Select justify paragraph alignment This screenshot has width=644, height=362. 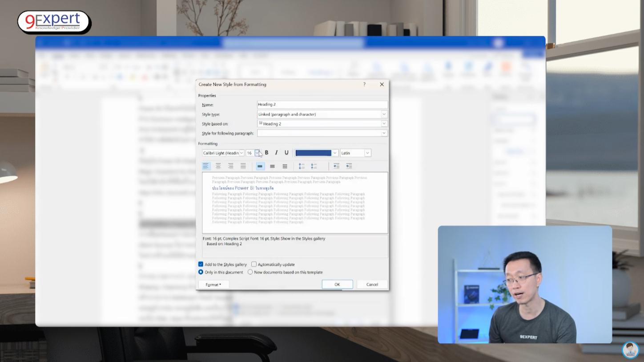(243, 166)
